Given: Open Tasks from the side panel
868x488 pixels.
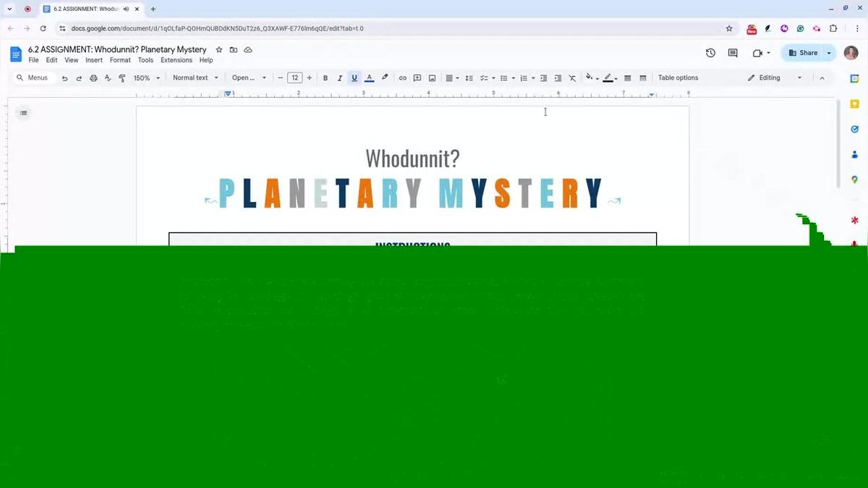Looking at the screenshot, I should point(854,129).
